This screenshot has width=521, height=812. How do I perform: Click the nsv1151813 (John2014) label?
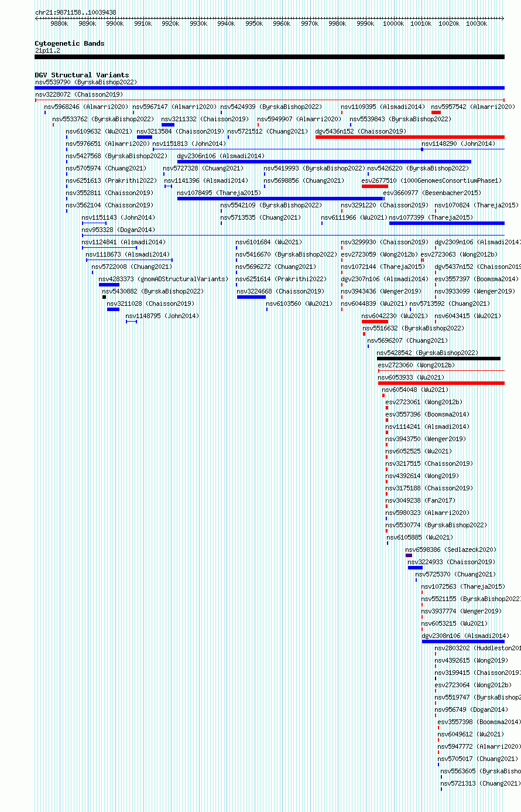(189, 144)
